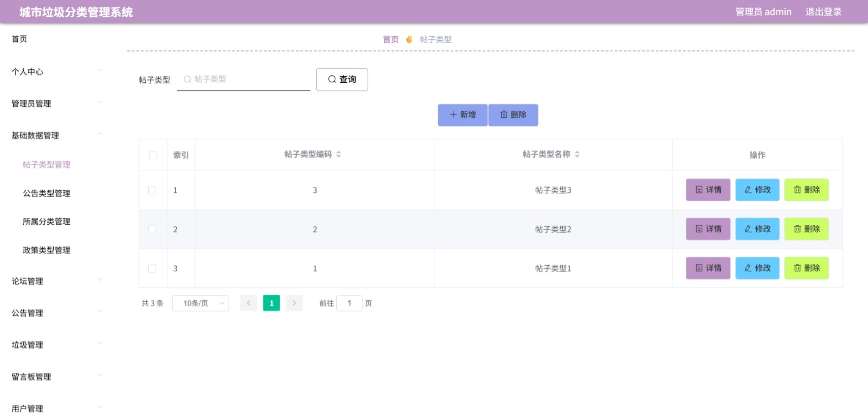
Task: Expand the 公告管理 sidebar menu
Action: [x=57, y=313]
